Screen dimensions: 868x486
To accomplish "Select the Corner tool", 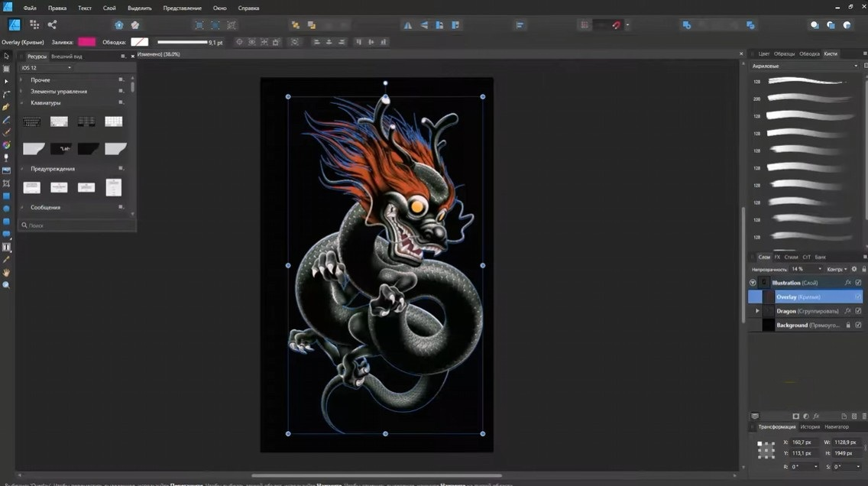I will pos(6,94).
